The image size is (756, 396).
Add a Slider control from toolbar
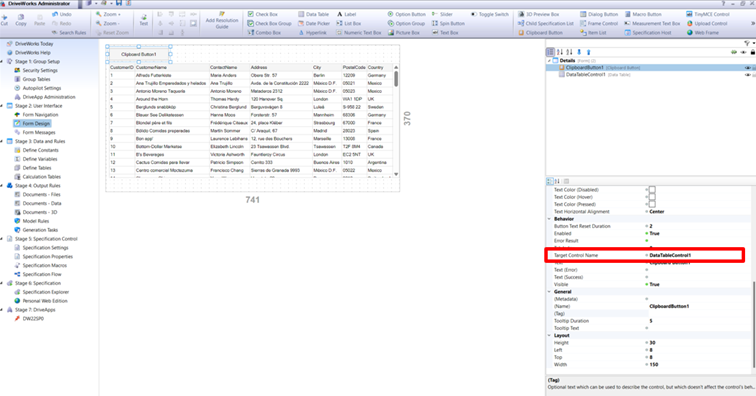click(x=442, y=14)
